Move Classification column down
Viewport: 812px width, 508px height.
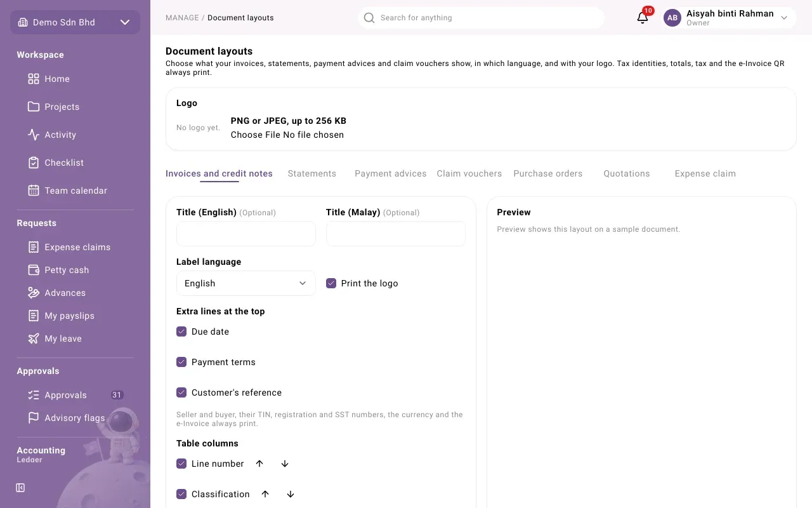[x=291, y=494]
